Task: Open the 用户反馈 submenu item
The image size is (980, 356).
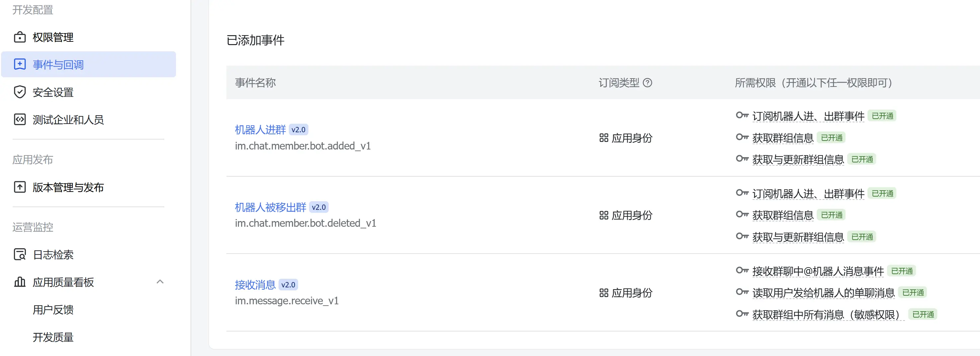Action: tap(53, 310)
